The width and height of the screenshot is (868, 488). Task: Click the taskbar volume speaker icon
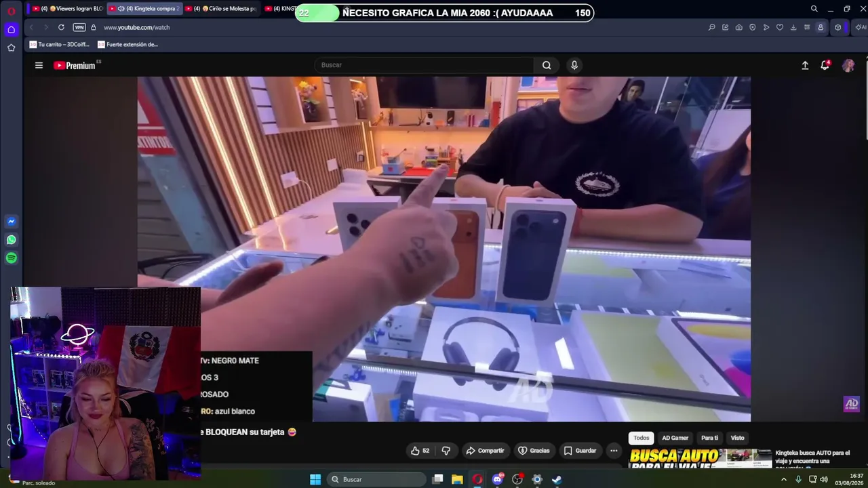824,479
